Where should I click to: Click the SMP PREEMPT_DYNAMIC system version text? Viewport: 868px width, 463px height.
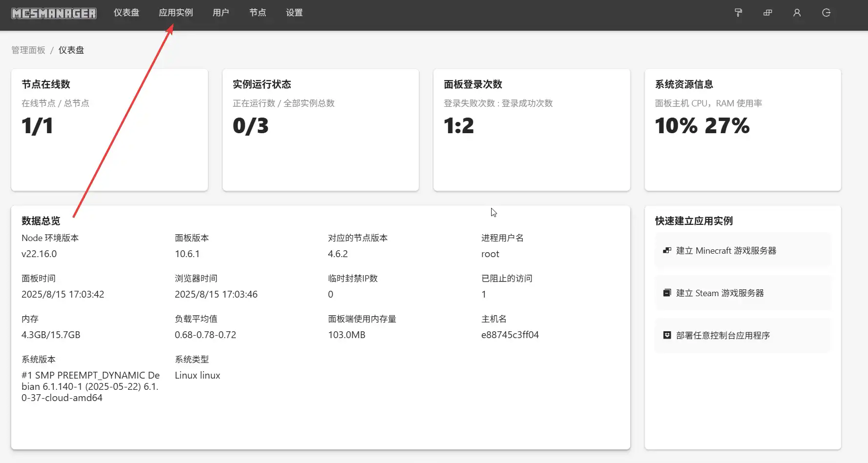[x=91, y=386]
